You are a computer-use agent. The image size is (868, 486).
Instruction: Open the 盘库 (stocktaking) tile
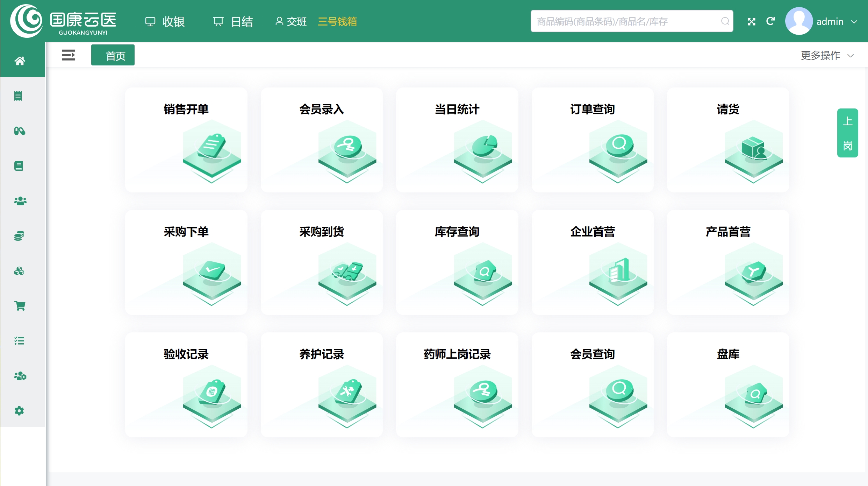728,385
